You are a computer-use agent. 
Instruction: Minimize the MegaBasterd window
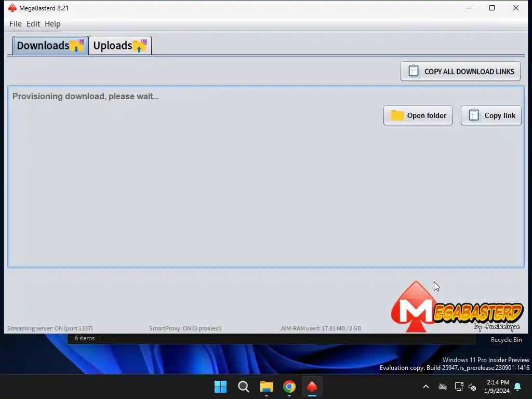(469, 8)
